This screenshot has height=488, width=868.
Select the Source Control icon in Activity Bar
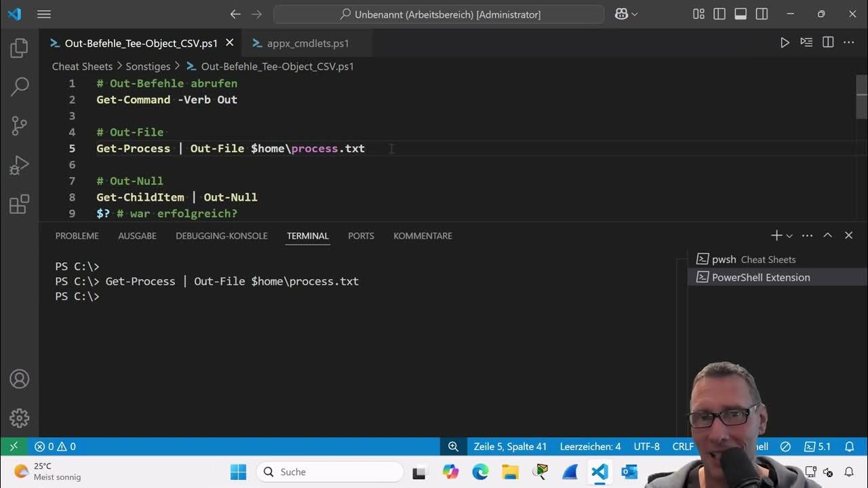20,125
